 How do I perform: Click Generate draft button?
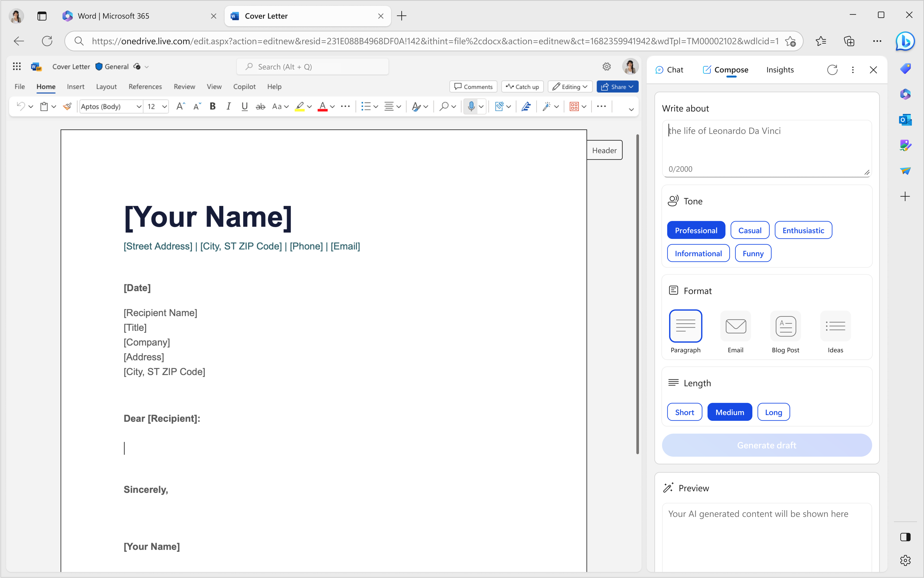coord(766,445)
